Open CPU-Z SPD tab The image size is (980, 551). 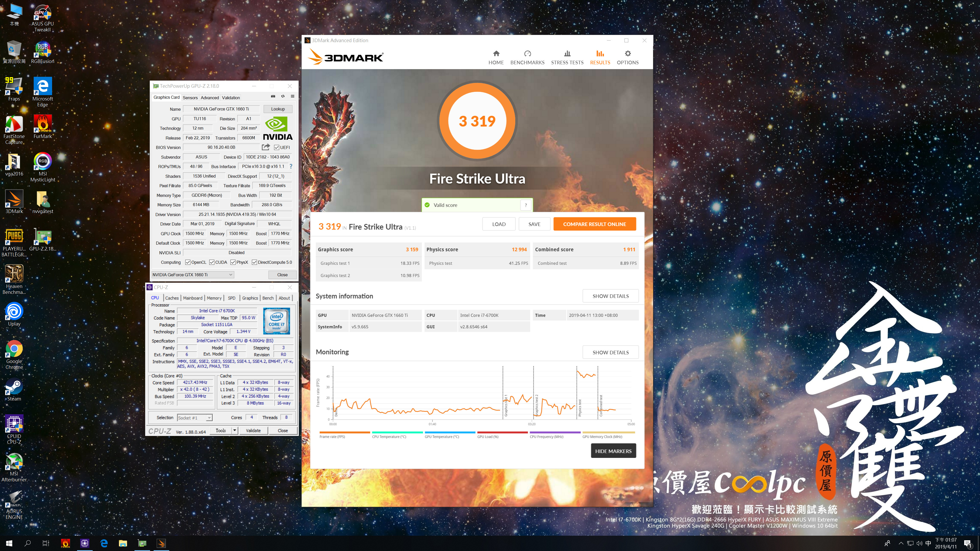click(231, 298)
